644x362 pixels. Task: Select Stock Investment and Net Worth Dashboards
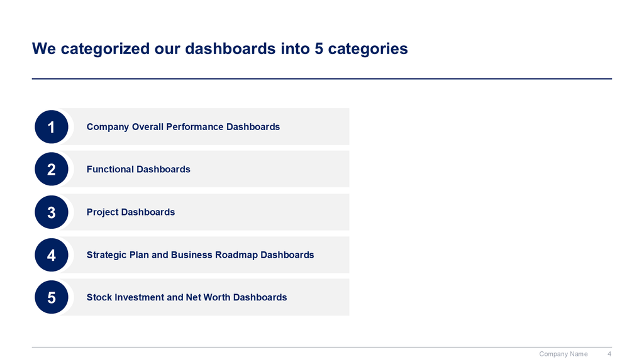[187, 297]
